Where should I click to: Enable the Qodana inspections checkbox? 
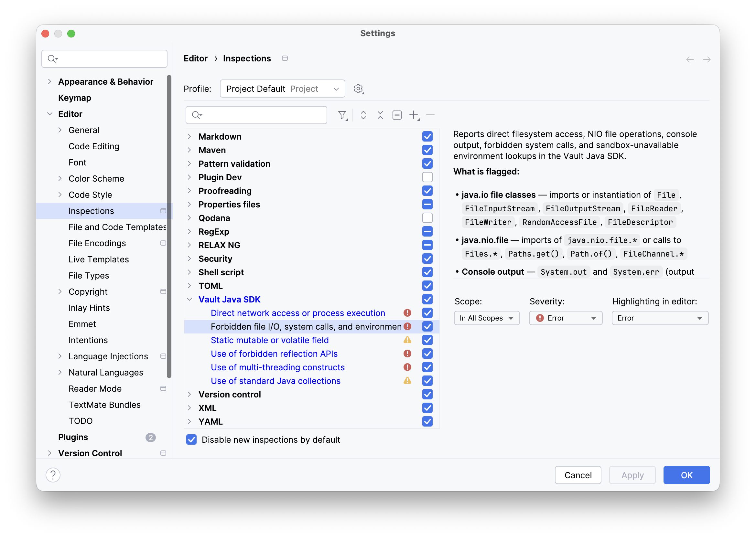pyautogui.click(x=427, y=218)
